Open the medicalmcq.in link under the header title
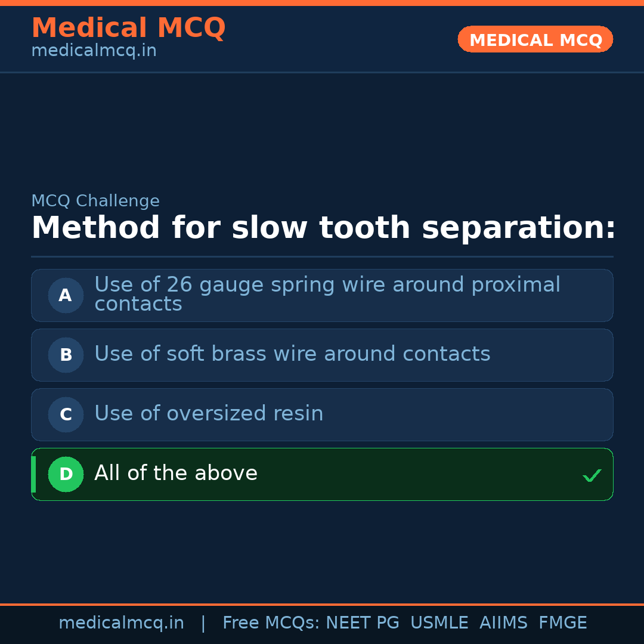This screenshot has height=644, width=644. pyautogui.click(x=94, y=51)
